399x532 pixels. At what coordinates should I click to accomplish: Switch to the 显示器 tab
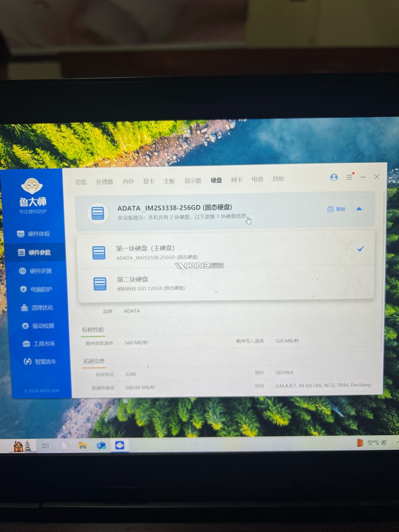click(x=193, y=181)
